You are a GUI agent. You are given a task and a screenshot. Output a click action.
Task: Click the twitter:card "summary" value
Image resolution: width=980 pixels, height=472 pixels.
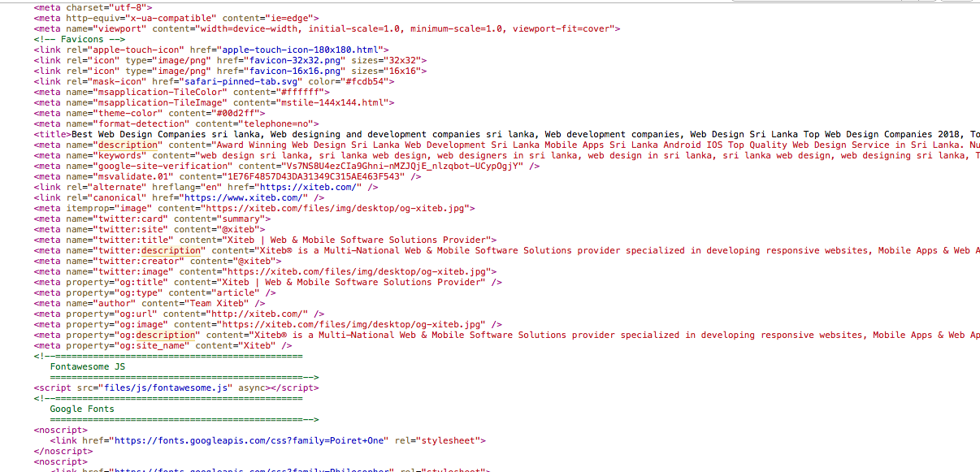point(241,219)
